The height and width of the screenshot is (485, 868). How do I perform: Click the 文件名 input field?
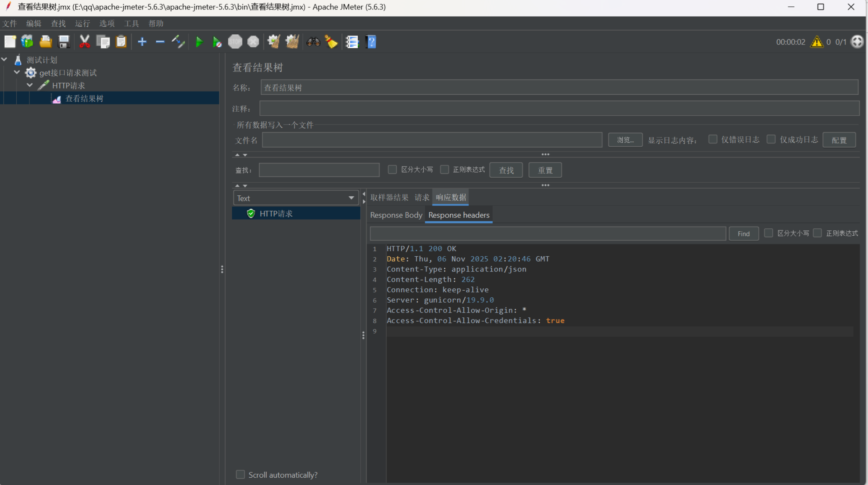[x=432, y=140]
